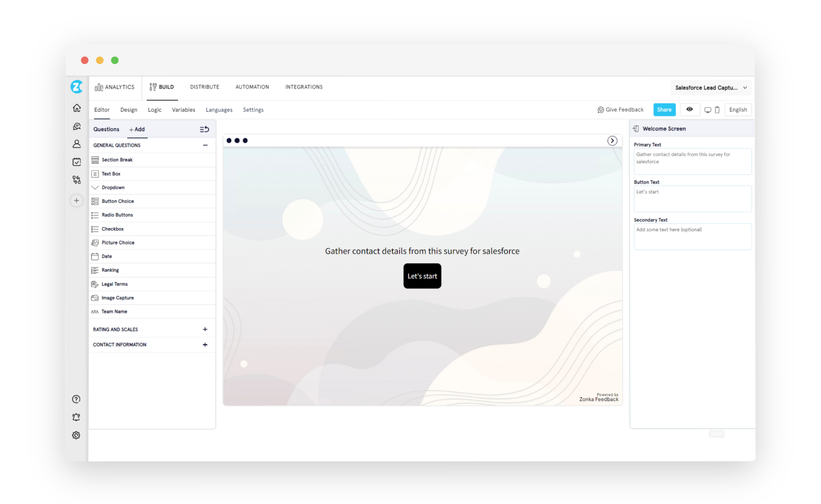Collapse the General Questions section
The height and width of the screenshot is (504, 821).
pos(205,145)
